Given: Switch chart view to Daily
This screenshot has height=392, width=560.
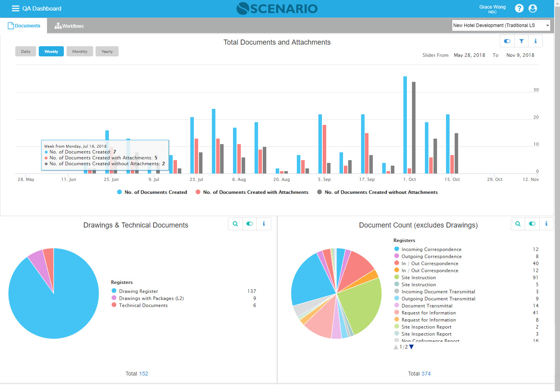Looking at the screenshot, I should tap(26, 51).
